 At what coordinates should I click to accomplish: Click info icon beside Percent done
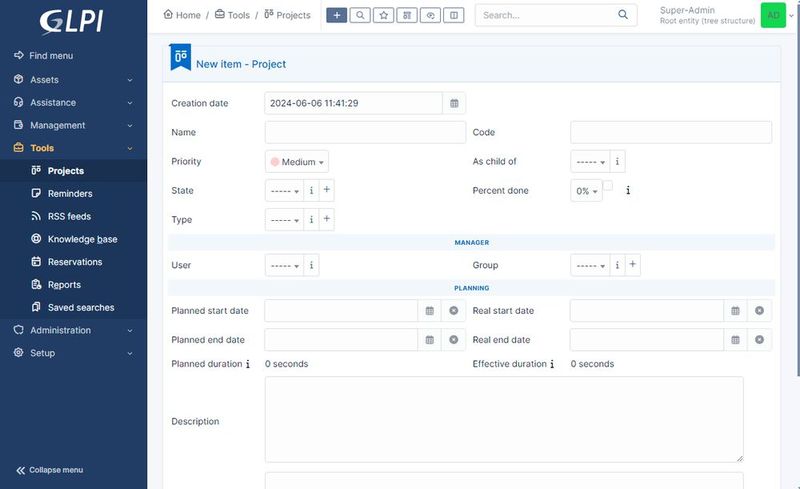coord(628,190)
